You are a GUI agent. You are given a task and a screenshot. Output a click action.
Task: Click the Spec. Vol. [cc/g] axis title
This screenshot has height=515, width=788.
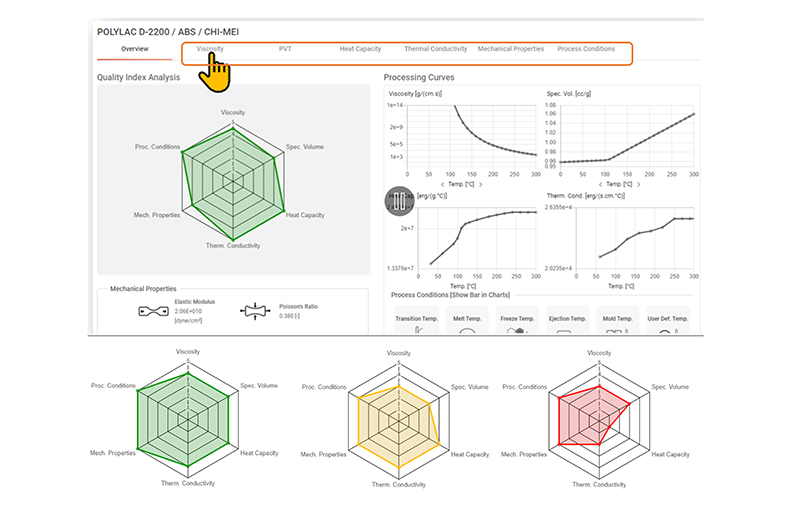click(x=569, y=94)
